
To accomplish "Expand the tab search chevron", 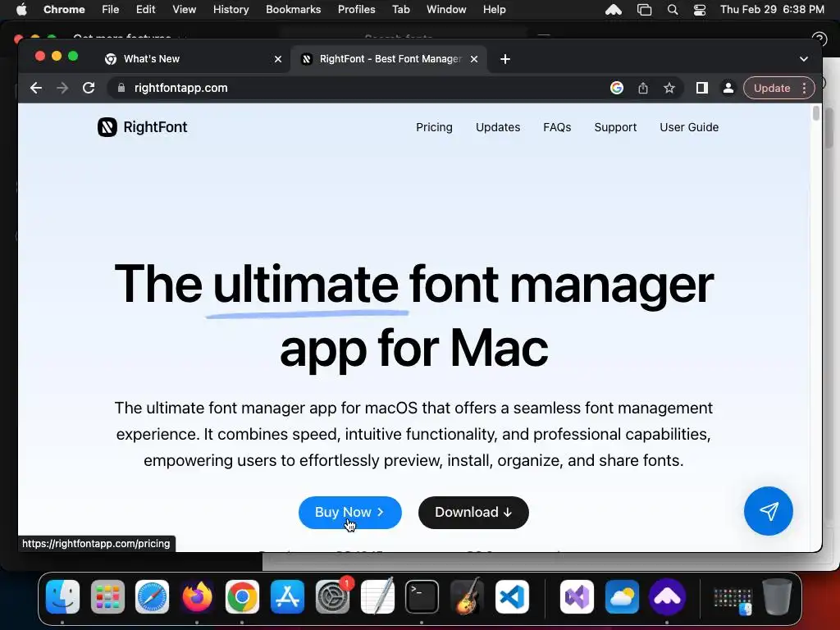I will point(804,59).
